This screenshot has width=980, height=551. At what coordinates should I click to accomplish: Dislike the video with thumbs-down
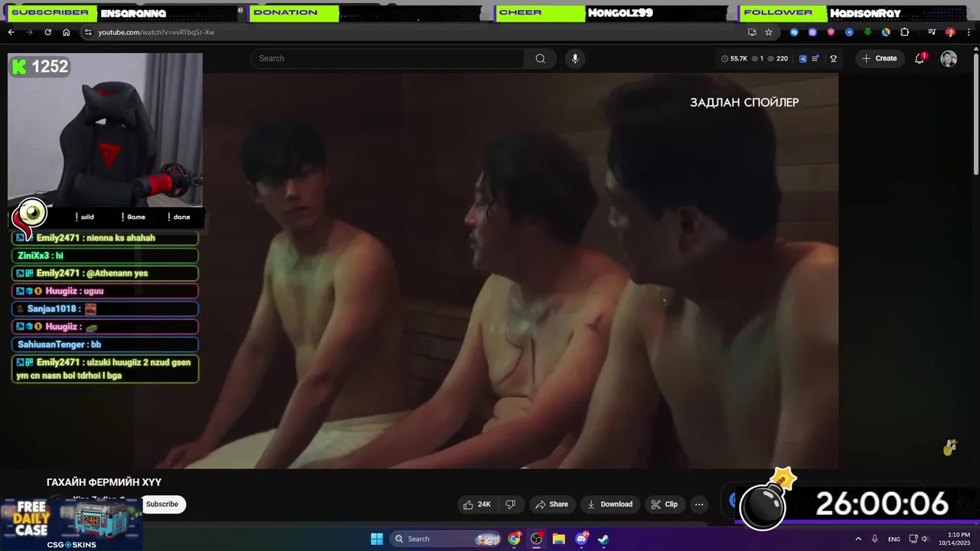pos(511,504)
